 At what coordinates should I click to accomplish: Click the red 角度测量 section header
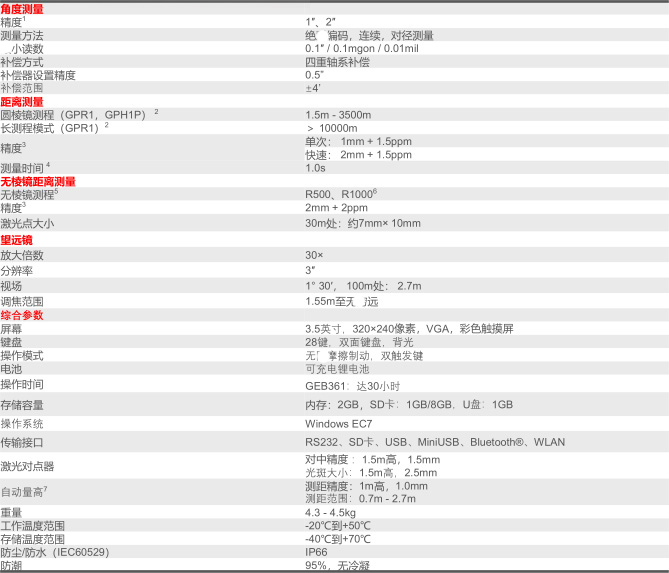22,8
